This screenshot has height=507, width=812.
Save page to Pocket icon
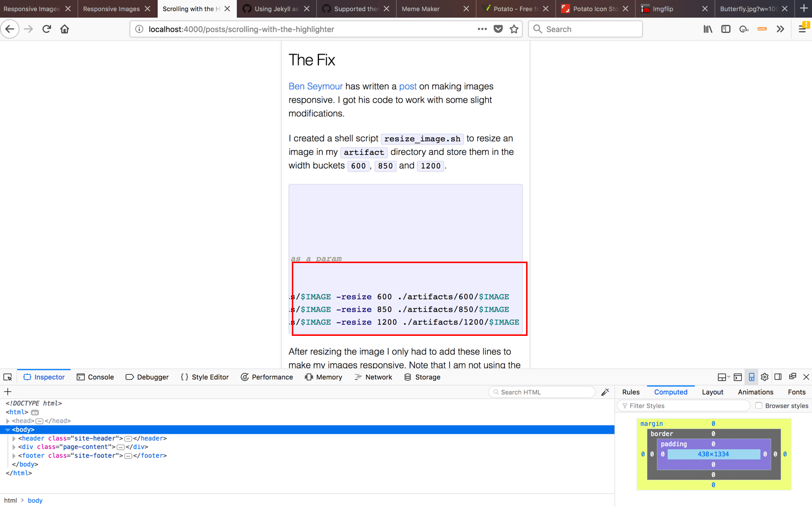pyautogui.click(x=498, y=29)
